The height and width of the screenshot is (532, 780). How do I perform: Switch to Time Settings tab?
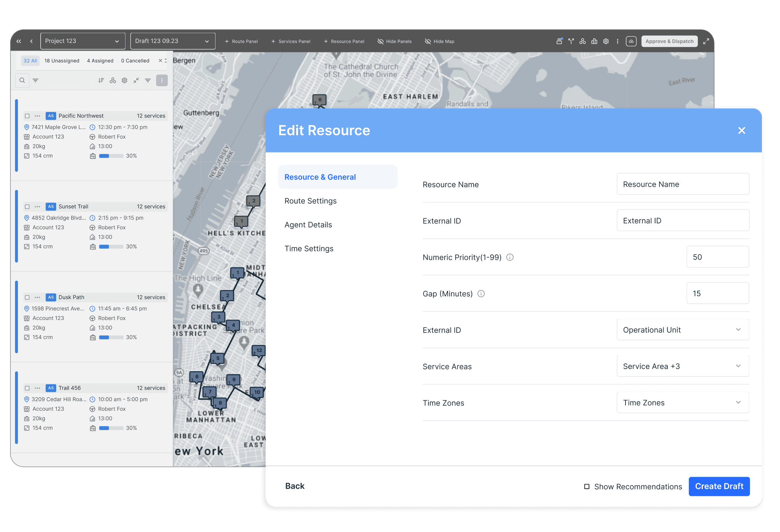click(309, 248)
